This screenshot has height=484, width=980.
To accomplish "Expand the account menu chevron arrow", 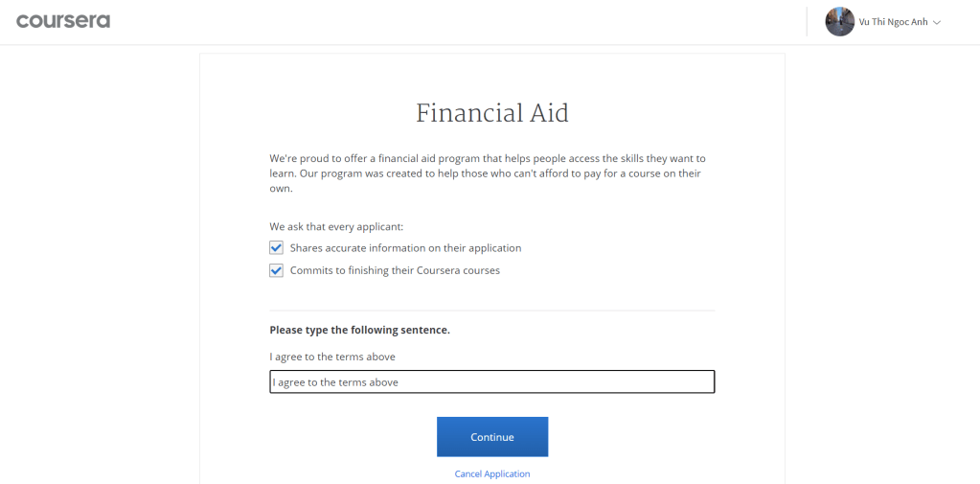I will coord(937,22).
